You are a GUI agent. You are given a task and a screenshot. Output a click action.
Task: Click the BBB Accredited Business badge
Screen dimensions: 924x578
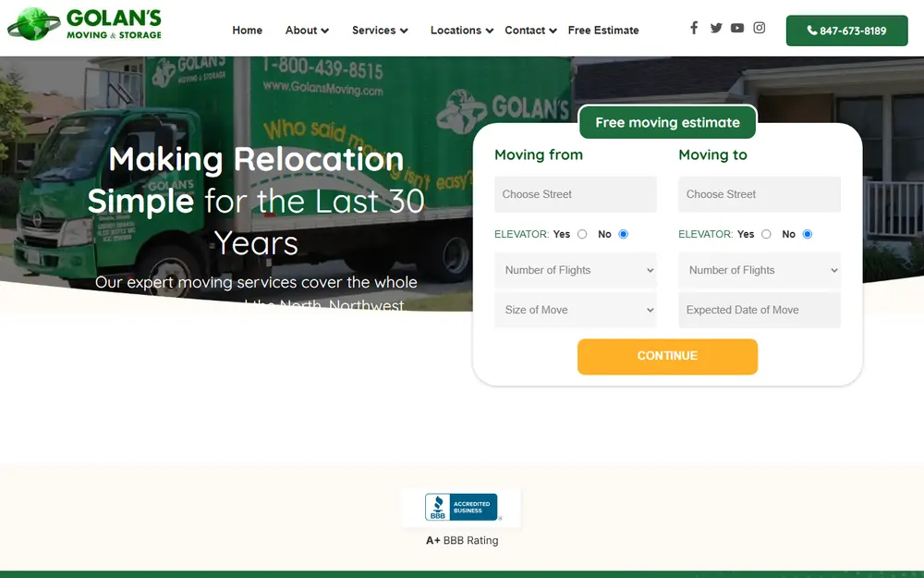point(461,507)
